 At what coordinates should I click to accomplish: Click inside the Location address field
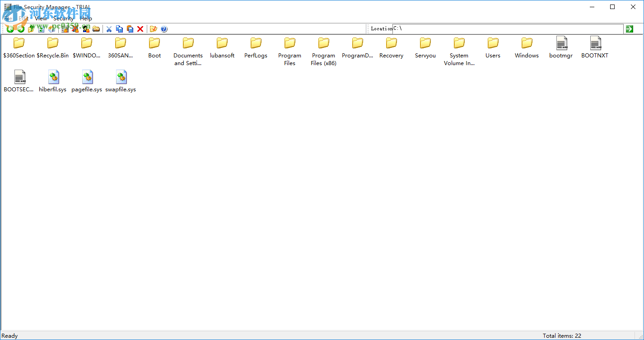[x=497, y=28]
